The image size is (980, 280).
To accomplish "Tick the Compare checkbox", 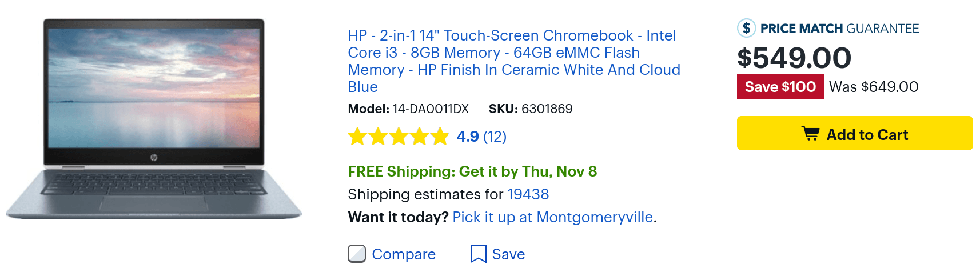I will click(x=357, y=254).
